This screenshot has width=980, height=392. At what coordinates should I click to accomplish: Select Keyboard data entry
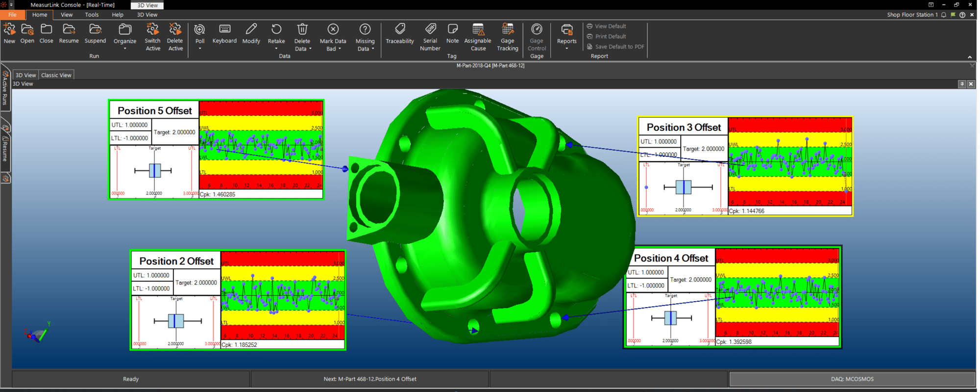click(x=224, y=33)
